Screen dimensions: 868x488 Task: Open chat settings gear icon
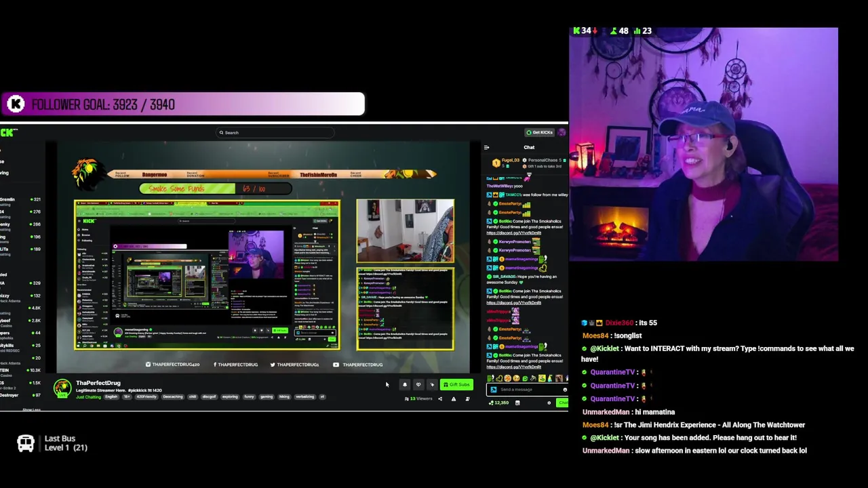click(x=549, y=403)
